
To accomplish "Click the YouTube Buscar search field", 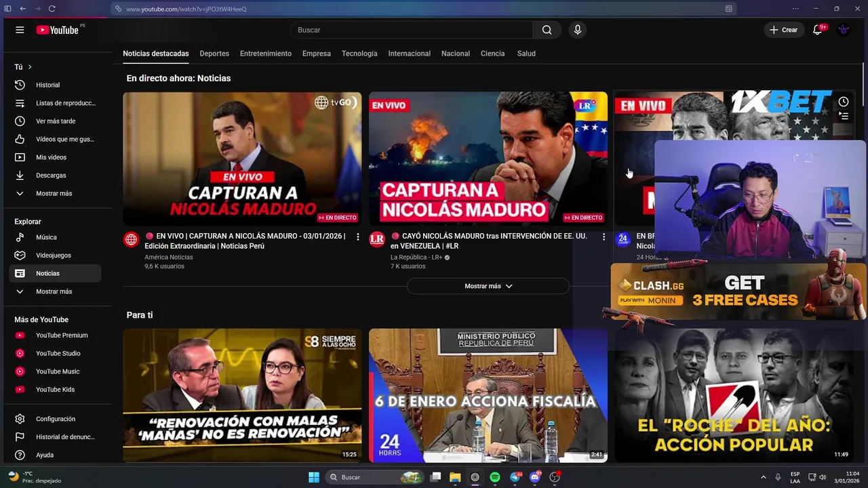I will point(412,30).
